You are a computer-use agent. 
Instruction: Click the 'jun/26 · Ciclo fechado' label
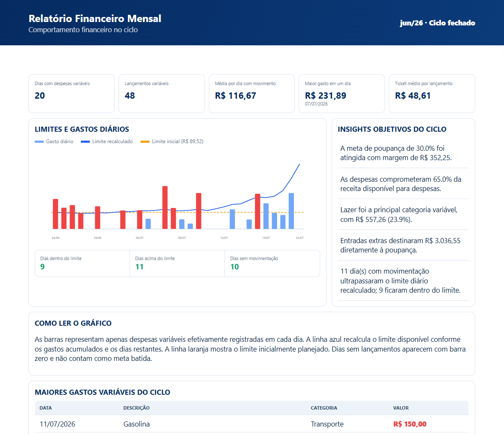coord(438,23)
